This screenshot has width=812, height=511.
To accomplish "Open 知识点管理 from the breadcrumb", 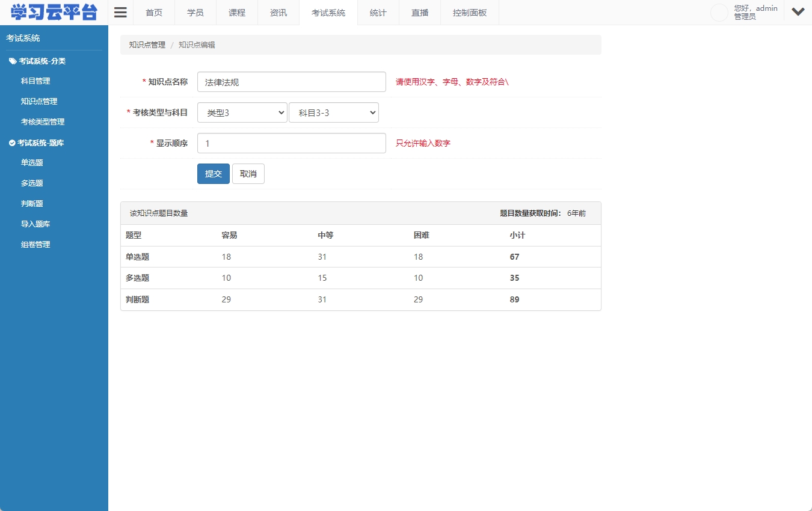I will click(x=146, y=44).
